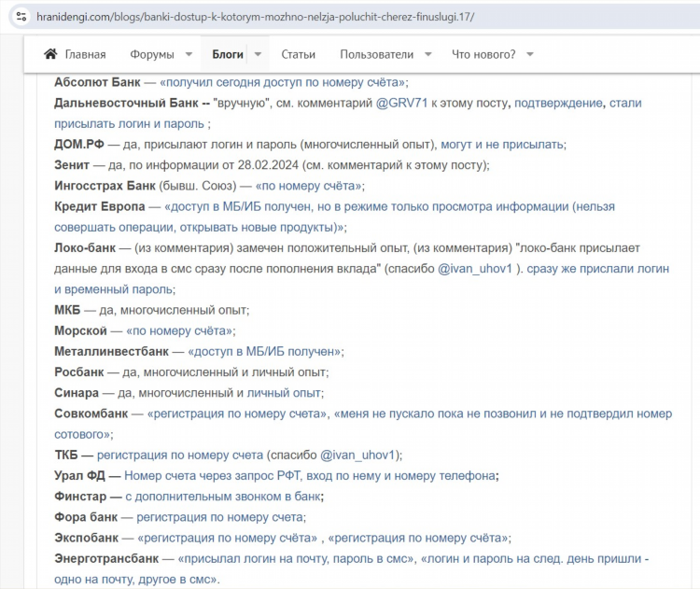The width and height of the screenshot is (700, 589).
Task: Open the Форумы menu item
Action: 152,54
